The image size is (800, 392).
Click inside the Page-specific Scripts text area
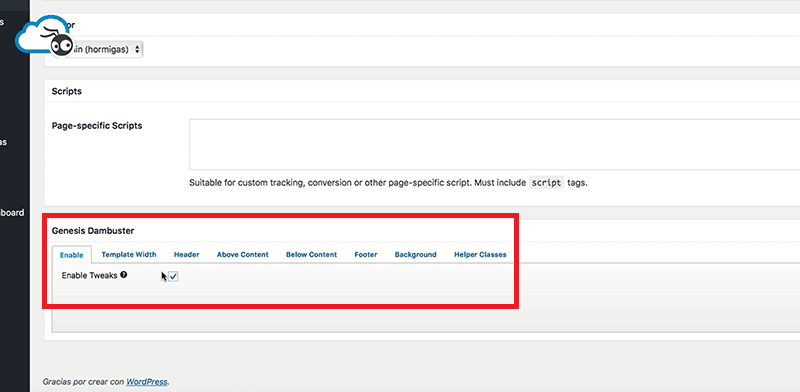pyautogui.click(x=494, y=144)
